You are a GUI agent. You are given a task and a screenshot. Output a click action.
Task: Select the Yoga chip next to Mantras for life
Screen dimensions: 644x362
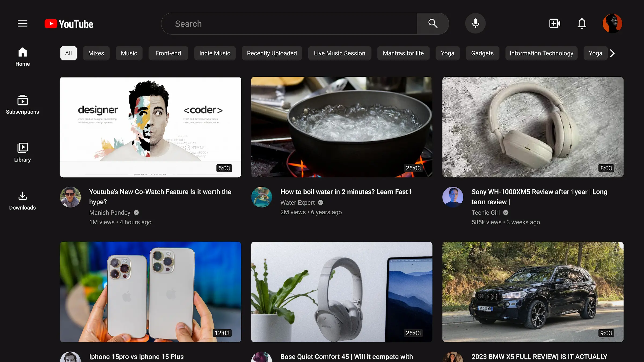448,53
